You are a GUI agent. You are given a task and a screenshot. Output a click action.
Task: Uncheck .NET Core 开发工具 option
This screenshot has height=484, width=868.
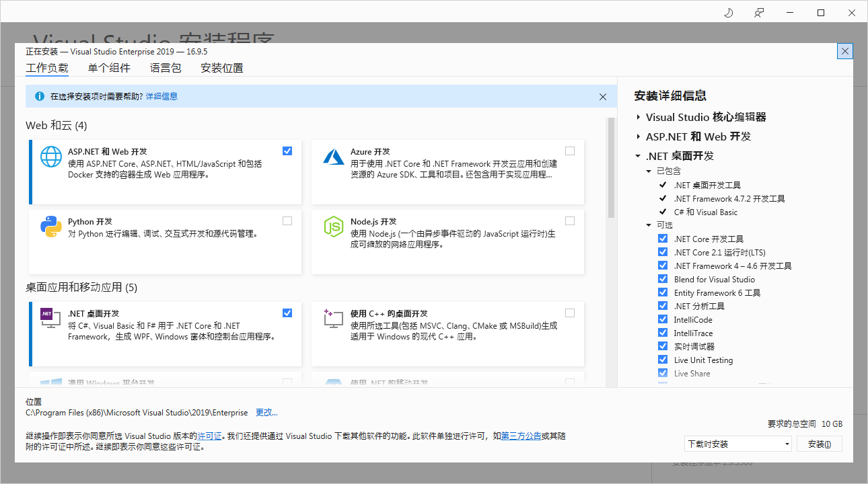663,239
